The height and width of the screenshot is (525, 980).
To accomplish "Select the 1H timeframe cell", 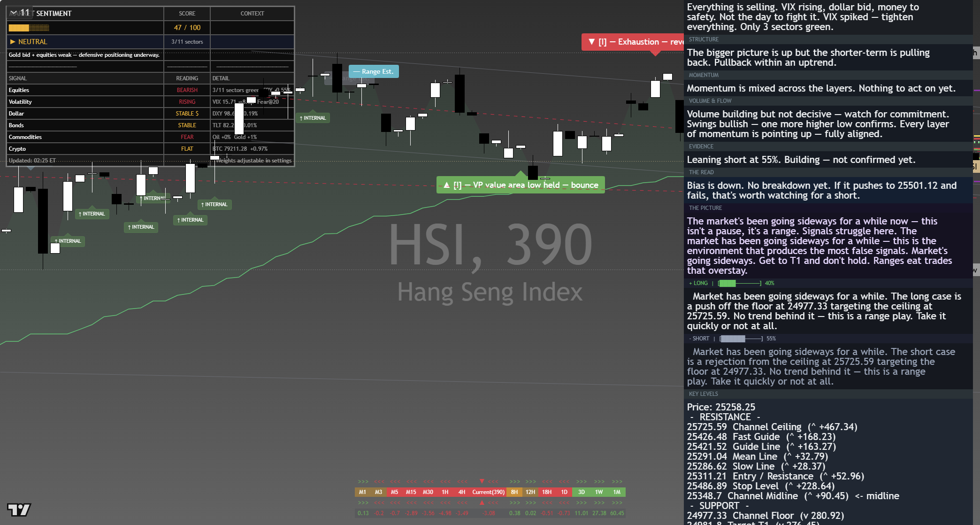I will (445, 492).
